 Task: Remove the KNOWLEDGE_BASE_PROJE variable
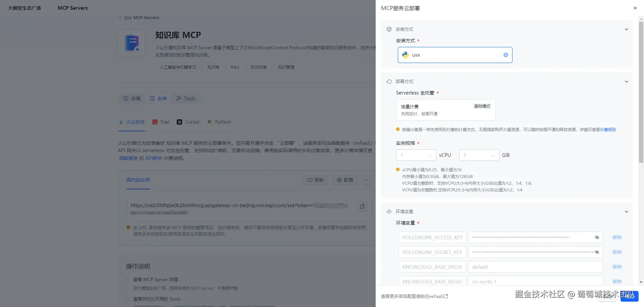click(x=617, y=267)
